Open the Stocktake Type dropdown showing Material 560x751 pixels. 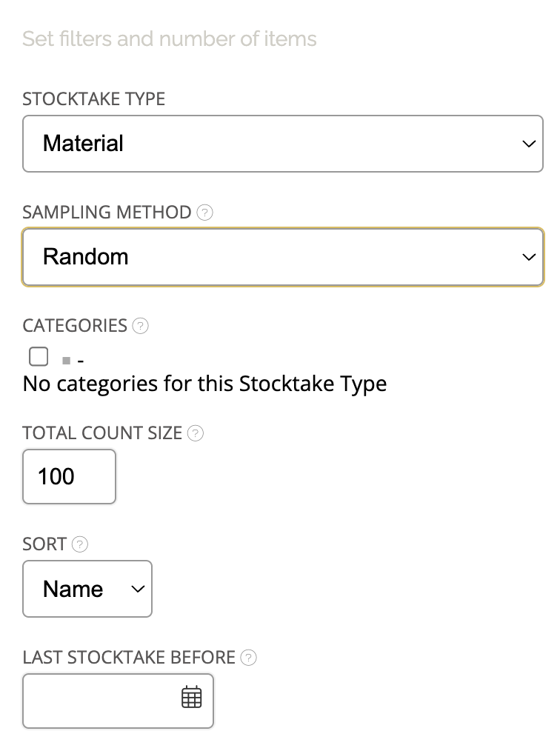click(283, 144)
